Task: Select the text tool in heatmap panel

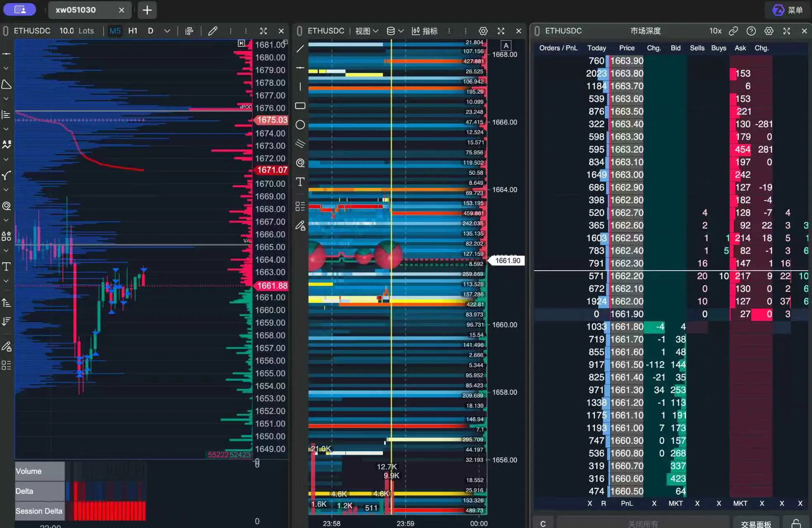Action: (x=300, y=182)
